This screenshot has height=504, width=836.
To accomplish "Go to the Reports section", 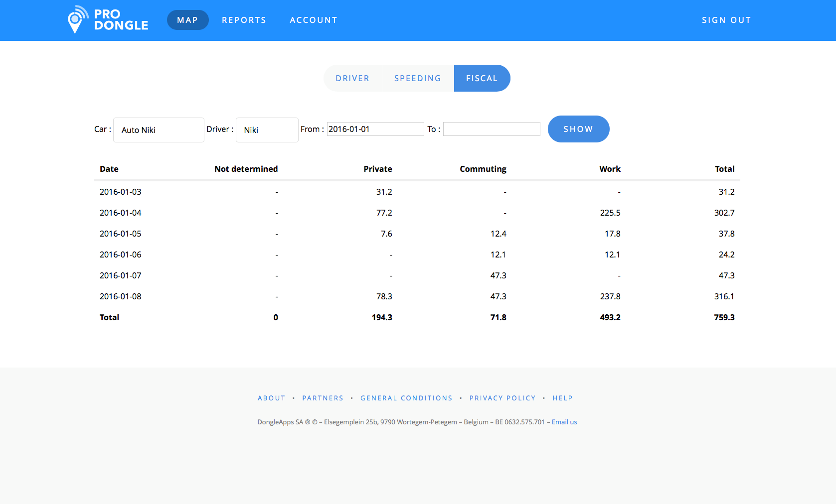I will (244, 20).
